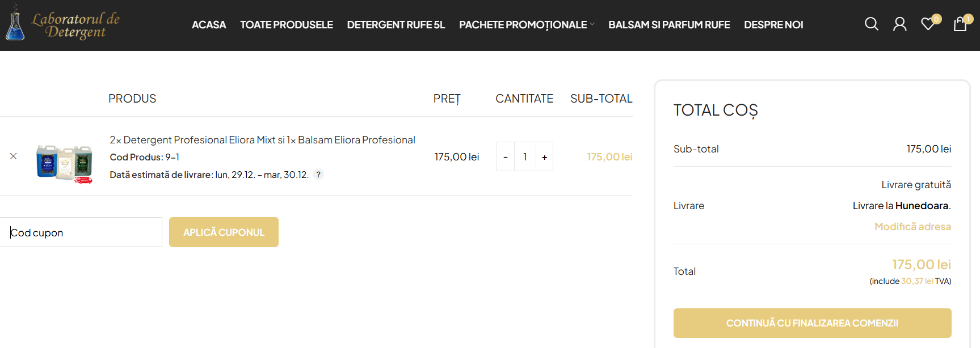Click the Laboratorul de Detergent logo
The width and height of the screenshot is (980, 348).
pos(62,25)
